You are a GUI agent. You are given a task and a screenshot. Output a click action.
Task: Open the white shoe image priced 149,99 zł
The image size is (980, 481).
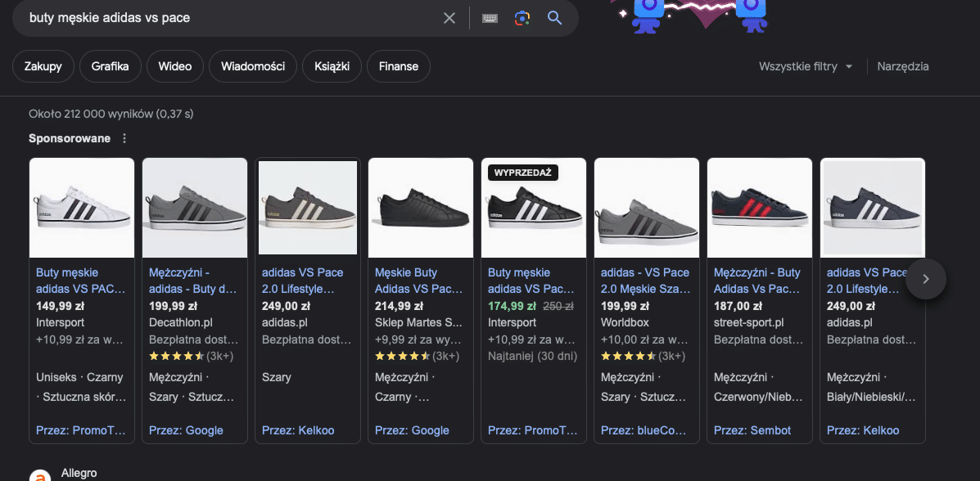point(82,208)
